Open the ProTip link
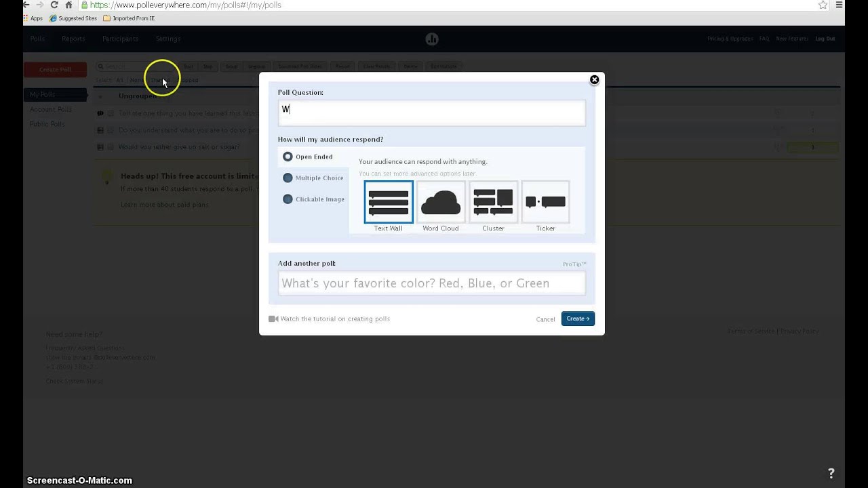 (574, 264)
